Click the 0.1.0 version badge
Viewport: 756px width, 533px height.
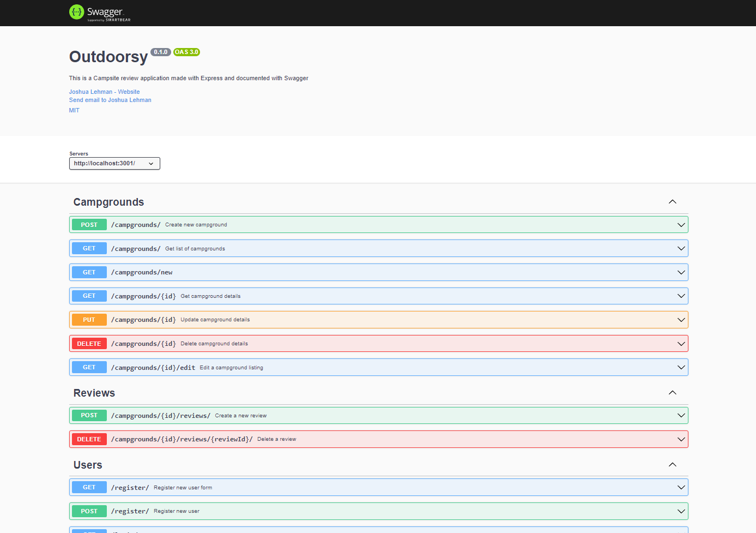tap(161, 52)
